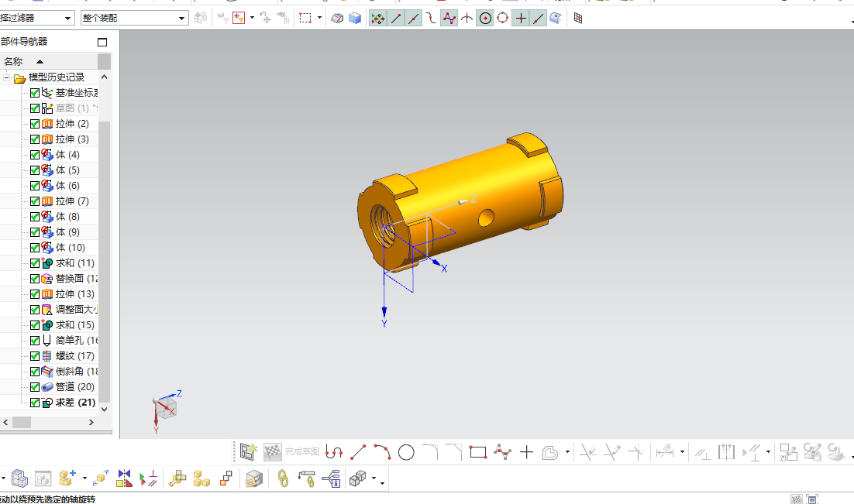Screen dimensions: 854x504
Task: Toggle Point on Curve snap option
Action: click(539, 19)
